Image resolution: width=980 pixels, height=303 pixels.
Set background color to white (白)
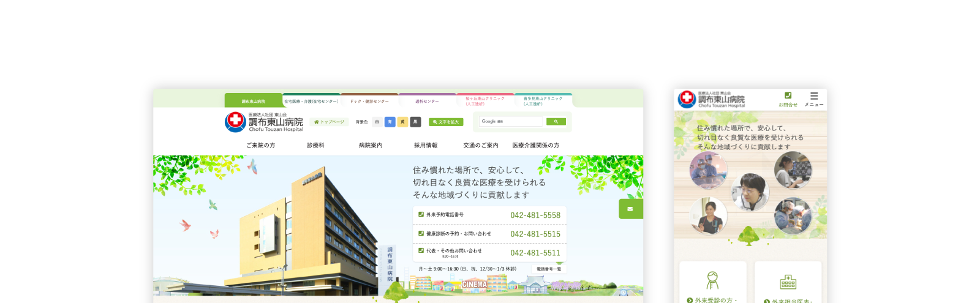377,122
